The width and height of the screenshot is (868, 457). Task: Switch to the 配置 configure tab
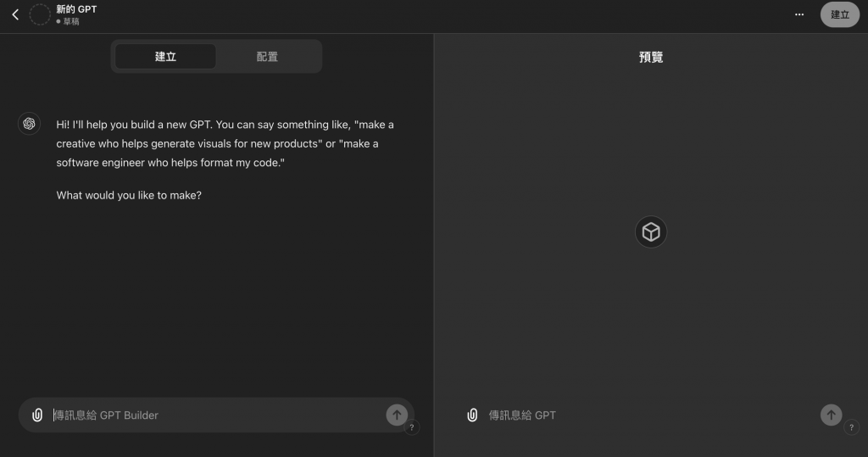[x=267, y=57]
